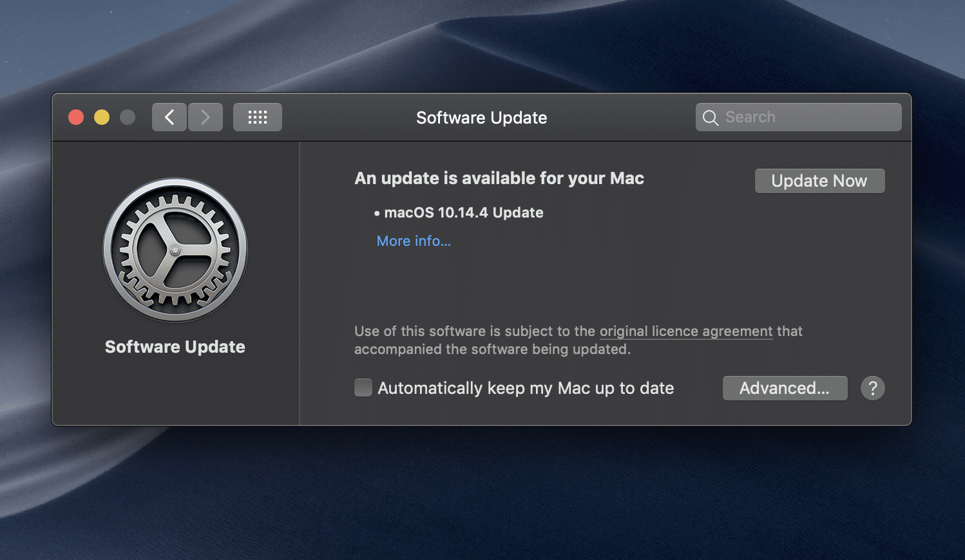Screen dimensions: 965x560
Task: Check the box next to Automatically keep my Mac
Action: pyautogui.click(x=363, y=387)
